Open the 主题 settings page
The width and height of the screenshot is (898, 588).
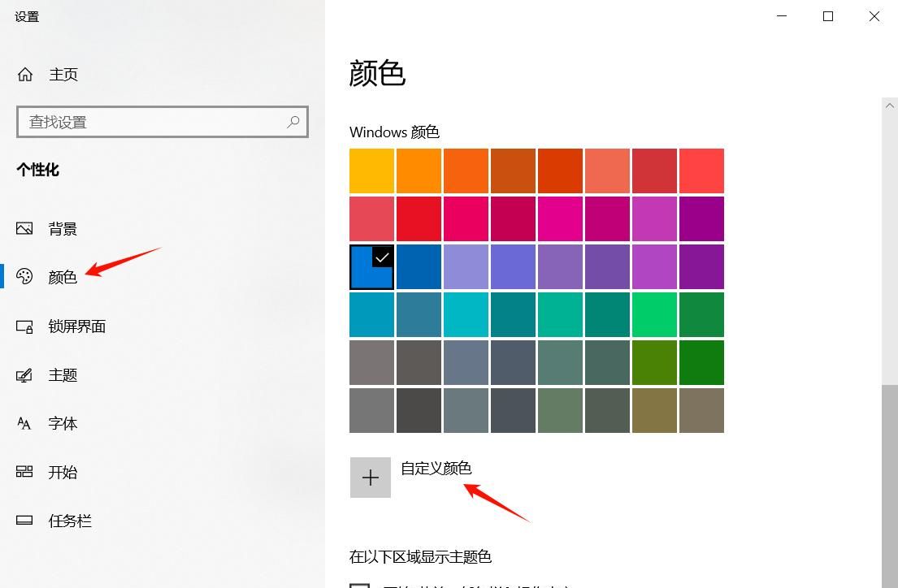tap(62, 374)
